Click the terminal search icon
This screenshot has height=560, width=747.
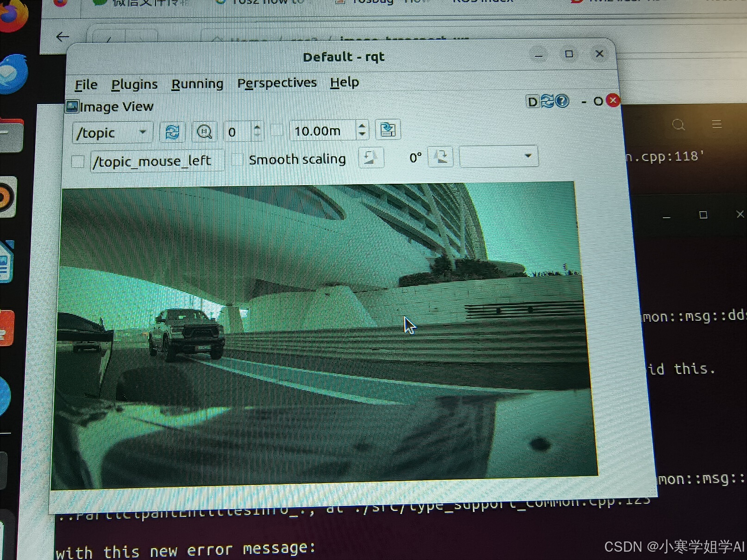pos(678,124)
